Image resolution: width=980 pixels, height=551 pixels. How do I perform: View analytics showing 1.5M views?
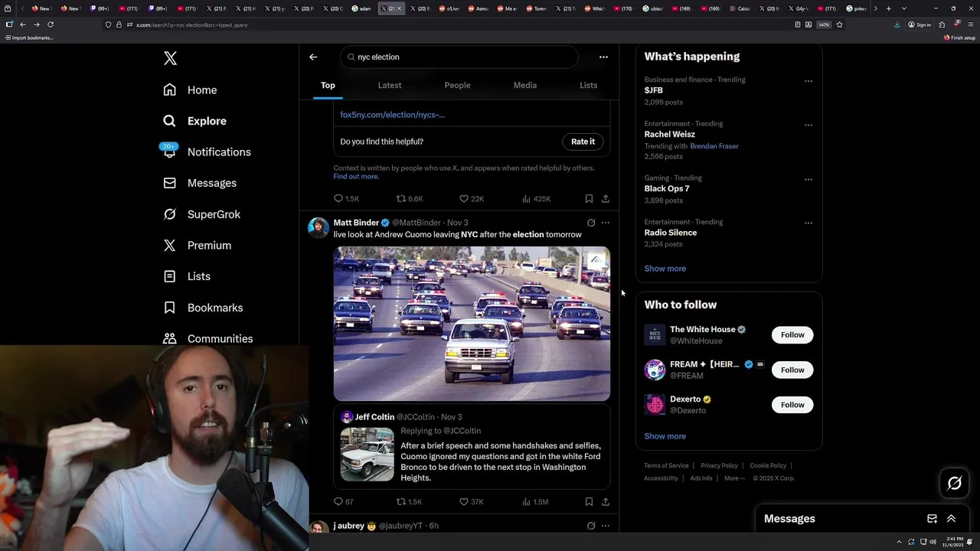coord(535,502)
